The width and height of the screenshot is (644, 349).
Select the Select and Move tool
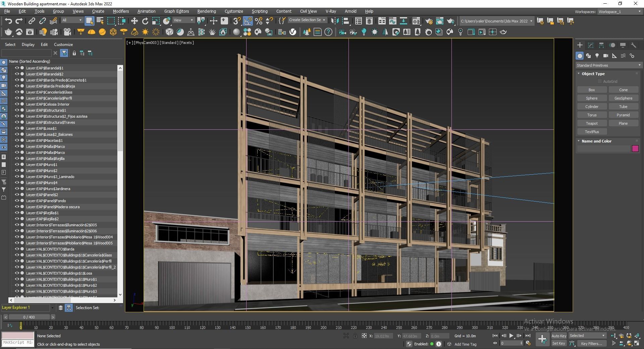point(134,21)
